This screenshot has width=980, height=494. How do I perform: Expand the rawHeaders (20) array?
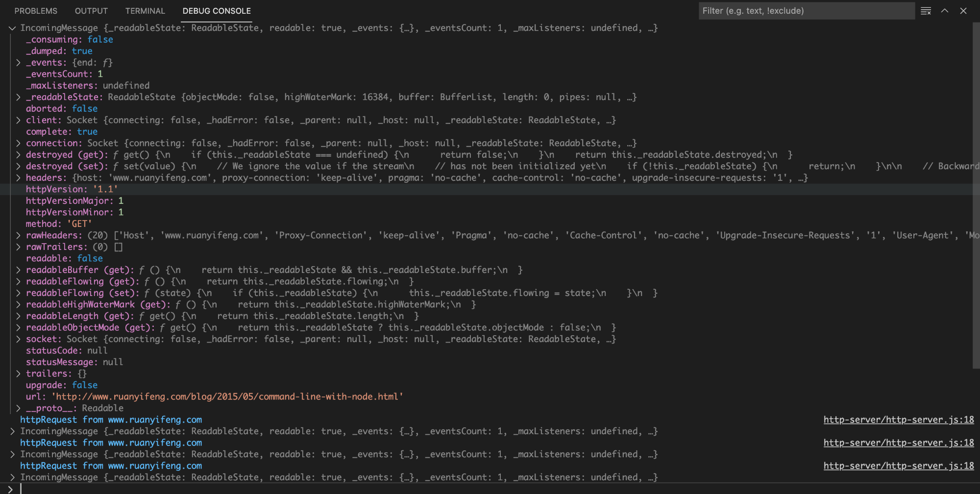(18, 235)
